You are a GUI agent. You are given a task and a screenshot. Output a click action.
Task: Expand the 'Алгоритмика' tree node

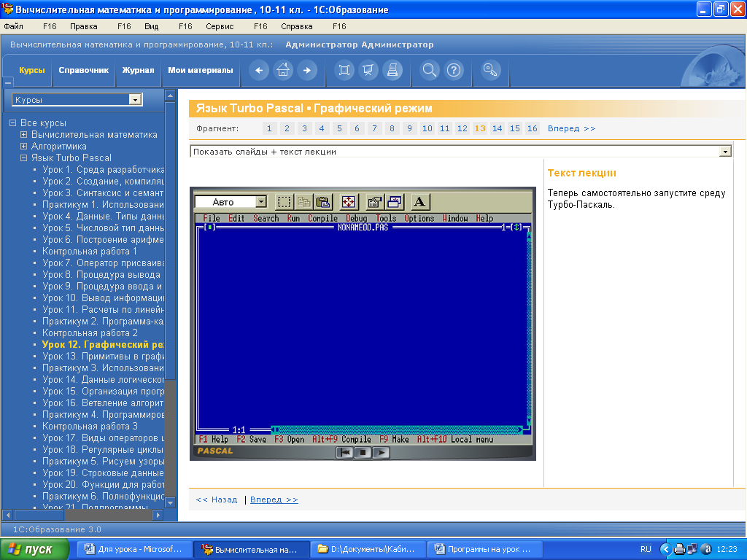tap(23, 146)
